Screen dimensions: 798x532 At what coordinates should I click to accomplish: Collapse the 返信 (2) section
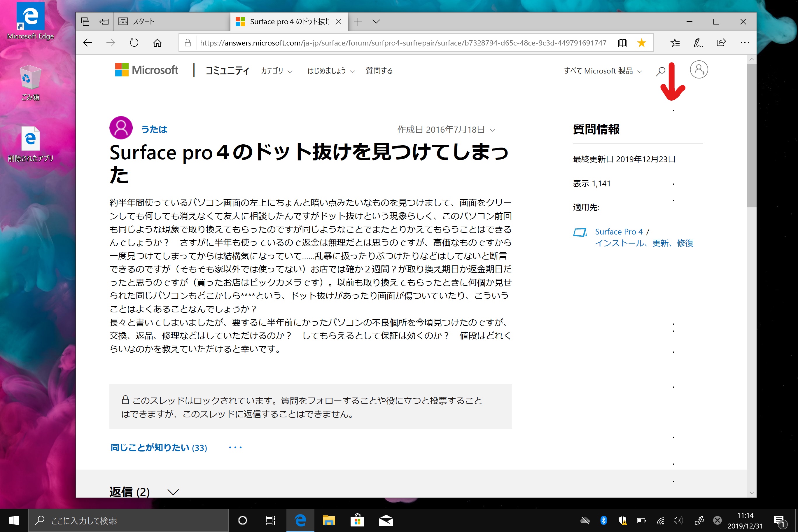(173, 492)
